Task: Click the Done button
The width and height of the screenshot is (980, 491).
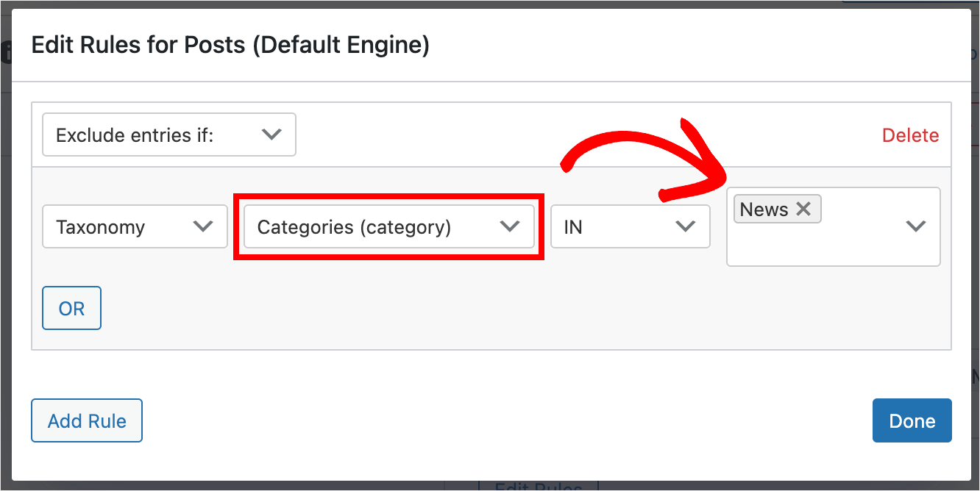Action: tap(912, 421)
